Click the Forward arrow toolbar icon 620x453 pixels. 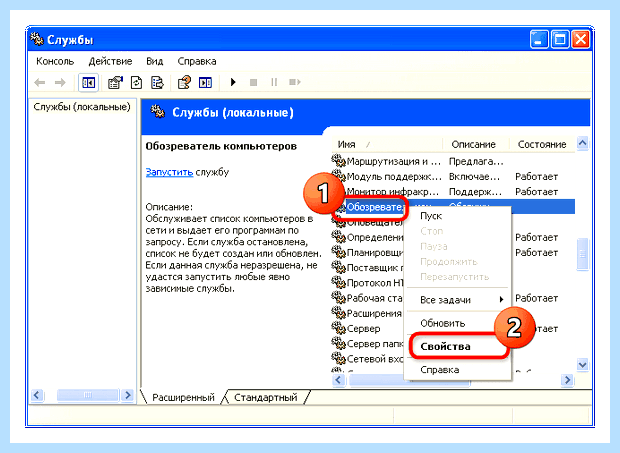60,83
